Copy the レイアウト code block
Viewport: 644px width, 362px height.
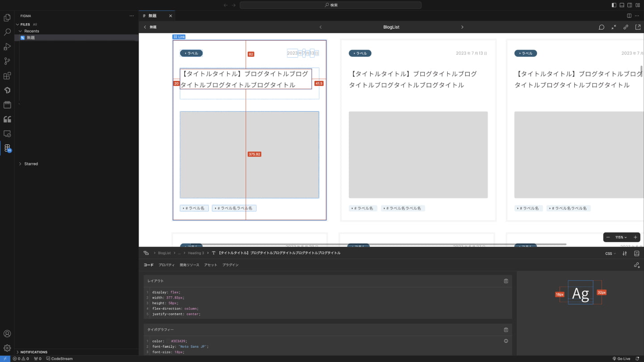pyautogui.click(x=506, y=281)
